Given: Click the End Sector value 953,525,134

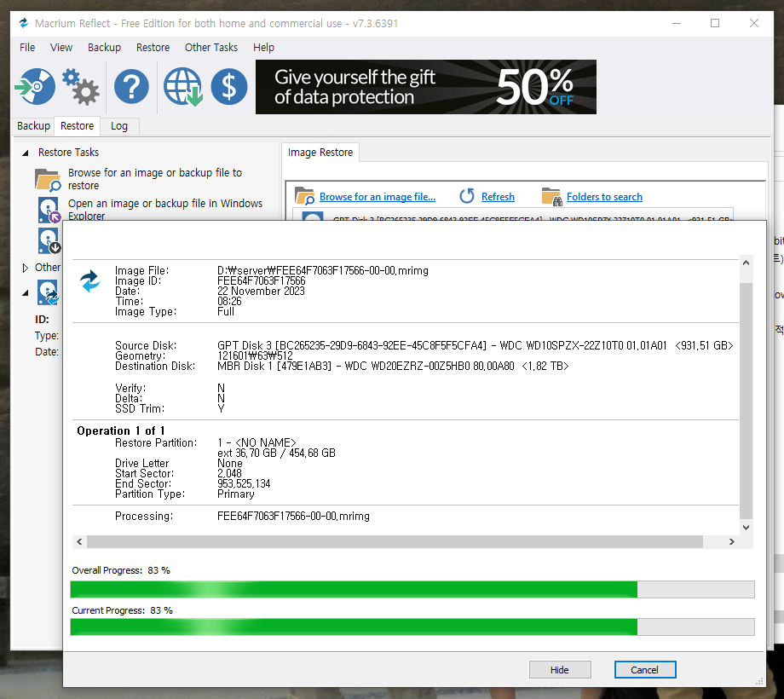Looking at the screenshot, I should [x=244, y=483].
